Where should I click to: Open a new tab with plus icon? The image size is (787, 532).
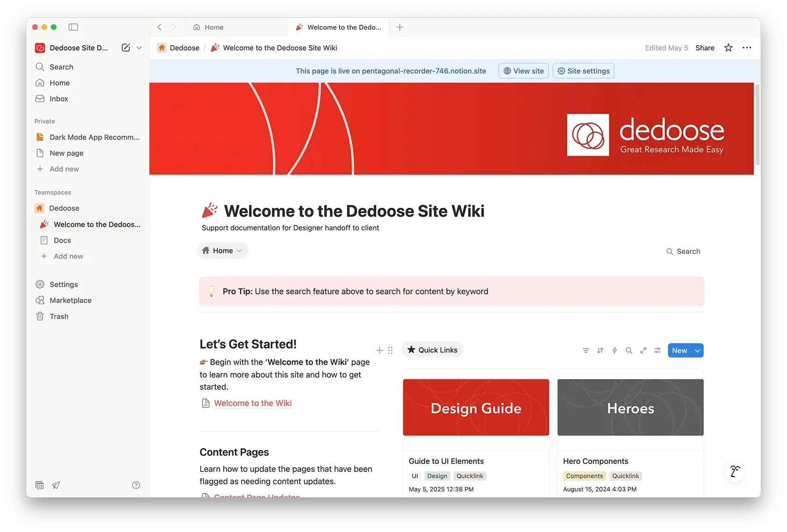click(400, 27)
